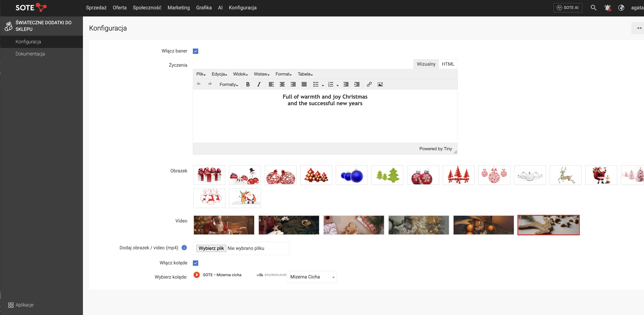
Task: Click the insert image icon in editor
Action: click(x=380, y=84)
